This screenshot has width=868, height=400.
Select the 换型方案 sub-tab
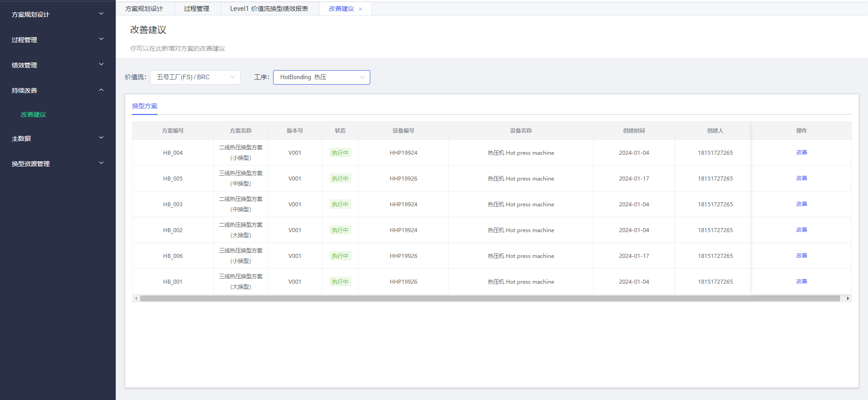[145, 106]
